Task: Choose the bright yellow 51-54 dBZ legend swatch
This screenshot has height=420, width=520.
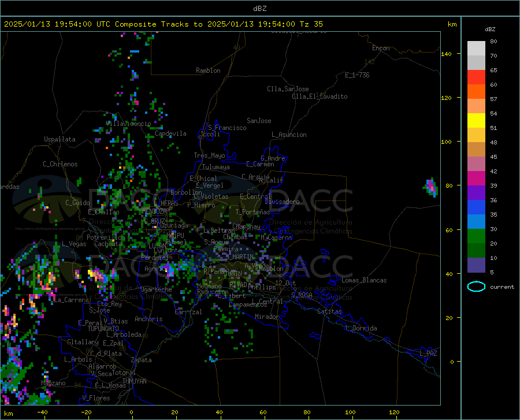Action: coord(476,121)
